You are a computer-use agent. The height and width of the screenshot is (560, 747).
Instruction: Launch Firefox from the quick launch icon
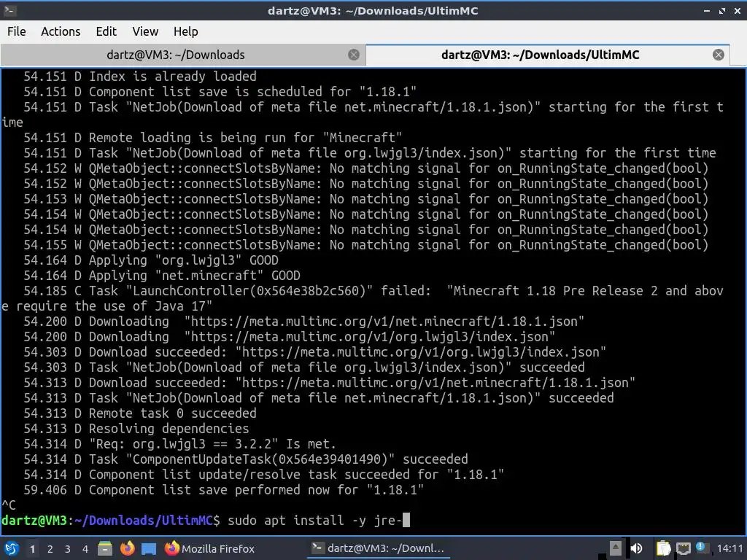pos(127,548)
